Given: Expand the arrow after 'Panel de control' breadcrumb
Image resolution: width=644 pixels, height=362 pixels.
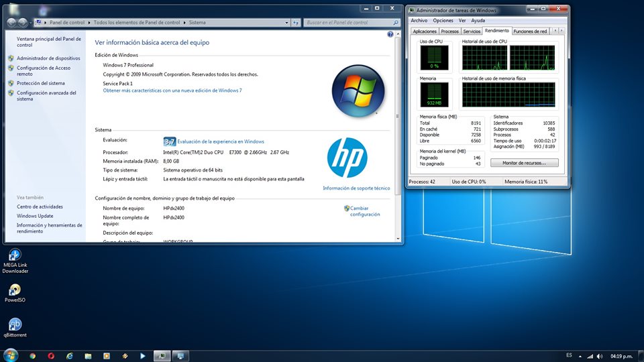Looking at the screenshot, I should pos(89,23).
